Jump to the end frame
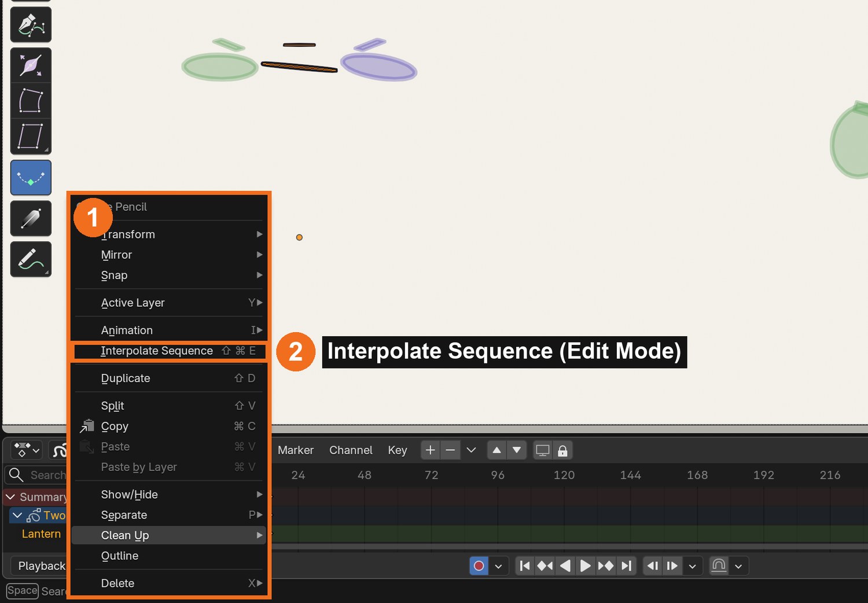Viewport: 868px width, 603px height. (x=626, y=565)
